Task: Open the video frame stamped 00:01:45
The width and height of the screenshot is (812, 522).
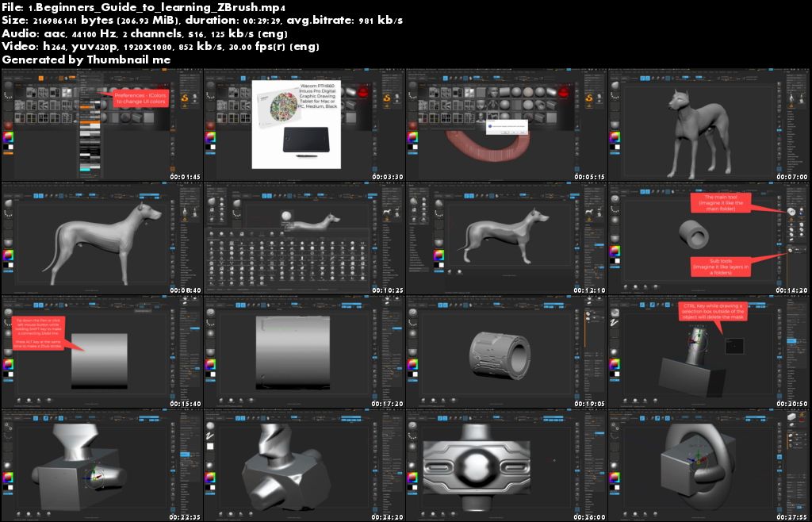Action: pyautogui.click(x=102, y=125)
